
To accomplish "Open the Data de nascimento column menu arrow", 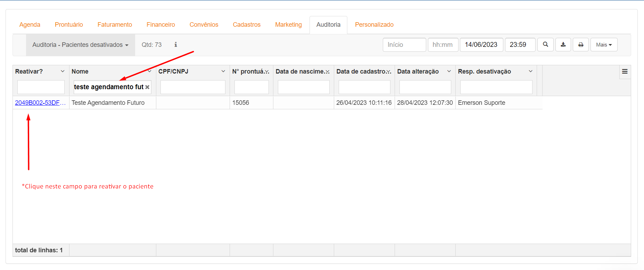I will coord(328,71).
